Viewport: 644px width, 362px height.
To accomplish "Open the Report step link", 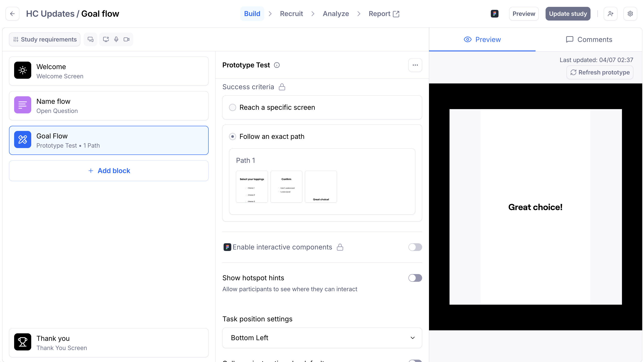I will [x=384, y=14].
